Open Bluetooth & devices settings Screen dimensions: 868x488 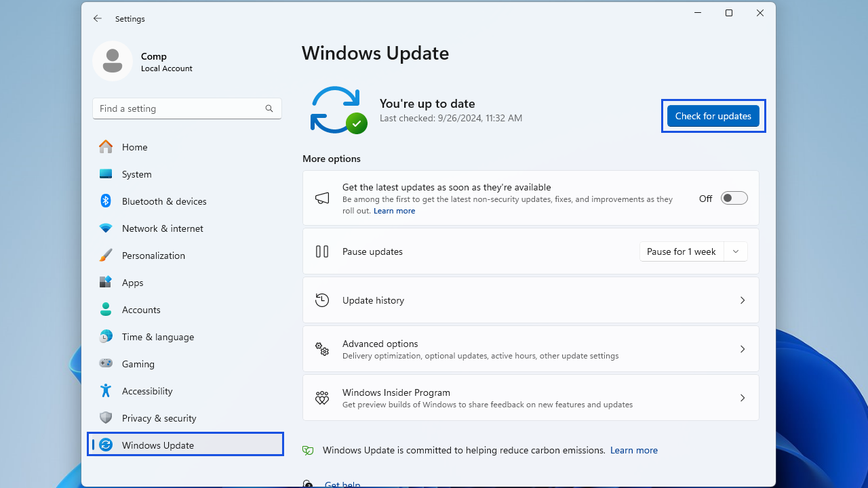tap(186, 201)
